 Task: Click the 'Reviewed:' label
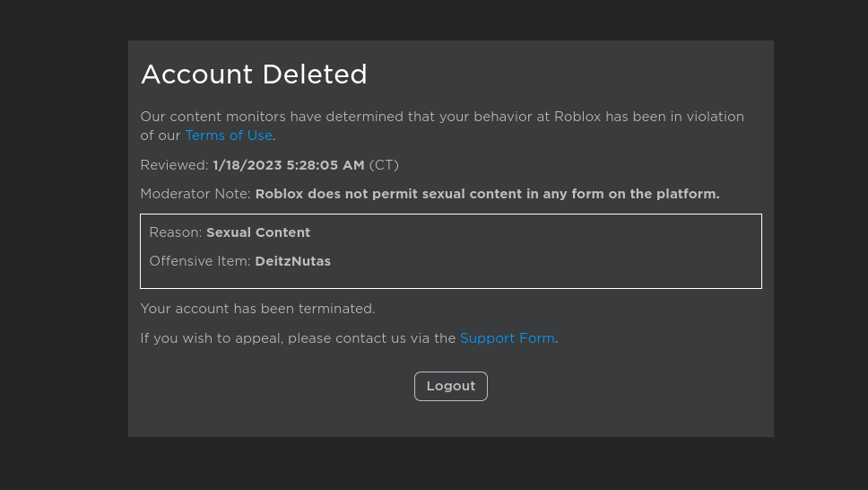click(174, 165)
